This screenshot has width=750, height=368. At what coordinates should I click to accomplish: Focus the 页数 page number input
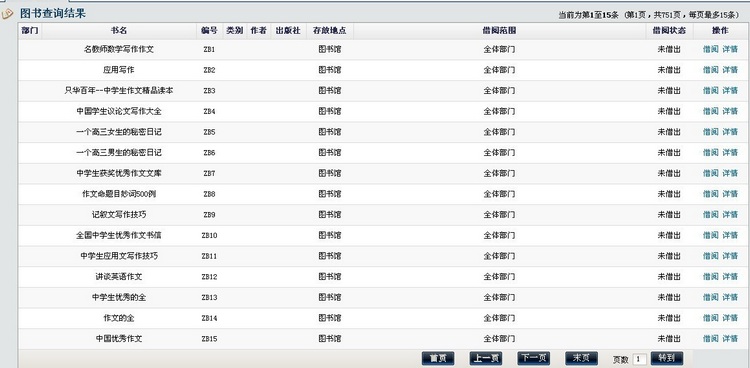(640, 359)
